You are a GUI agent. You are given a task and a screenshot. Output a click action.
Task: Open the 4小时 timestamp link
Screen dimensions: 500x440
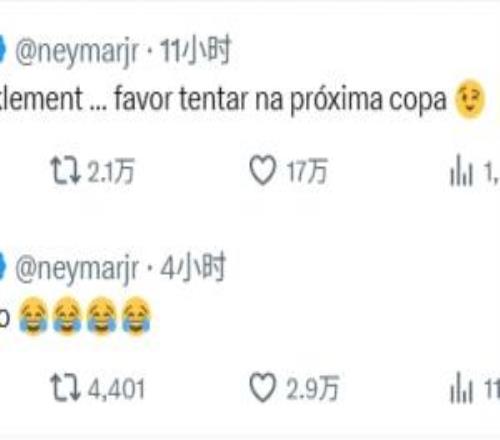pos(193,267)
